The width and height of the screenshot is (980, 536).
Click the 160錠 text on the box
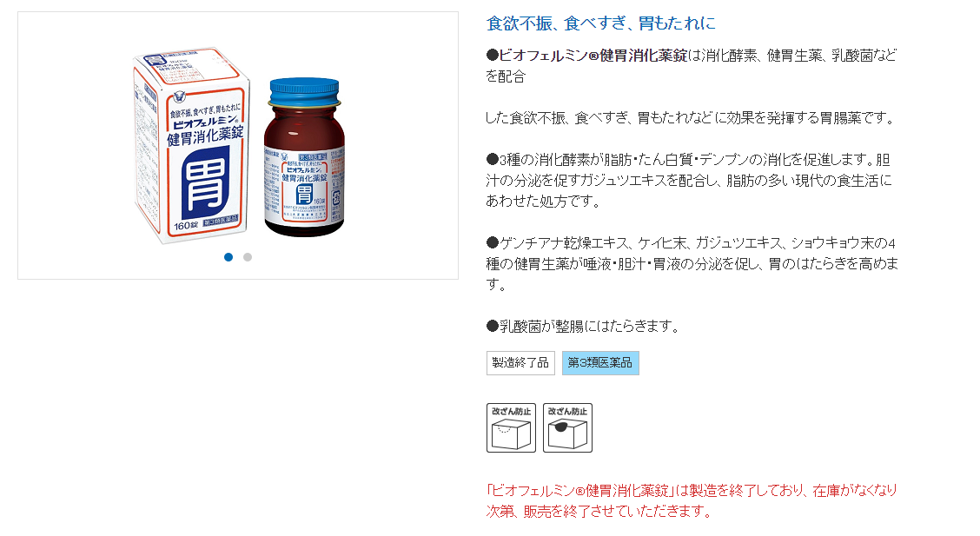(x=186, y=226)
